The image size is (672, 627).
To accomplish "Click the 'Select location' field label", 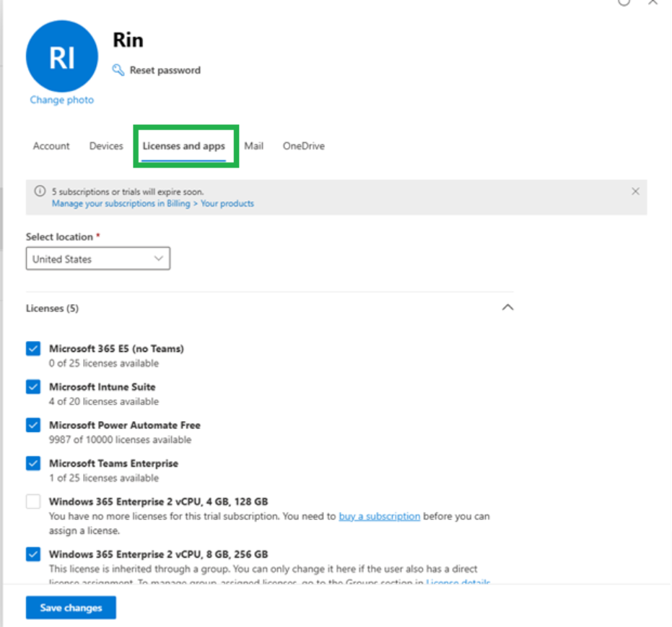I will pos(60,237).
